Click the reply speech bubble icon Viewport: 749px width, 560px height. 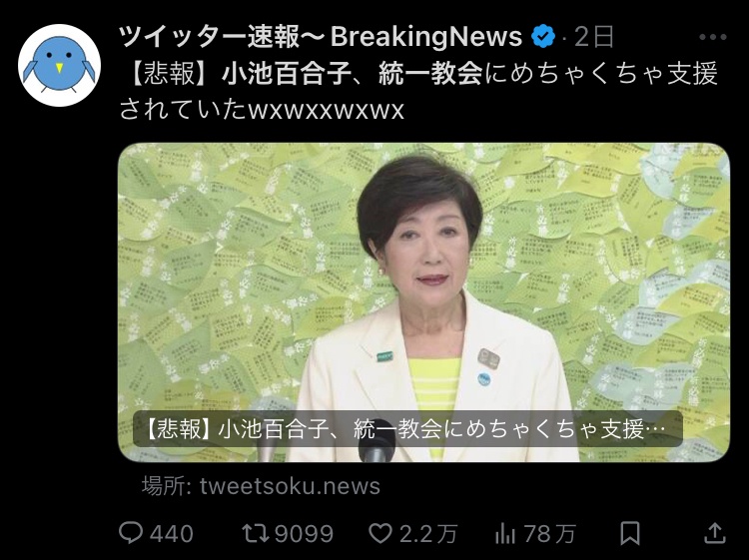pos(131,533)
